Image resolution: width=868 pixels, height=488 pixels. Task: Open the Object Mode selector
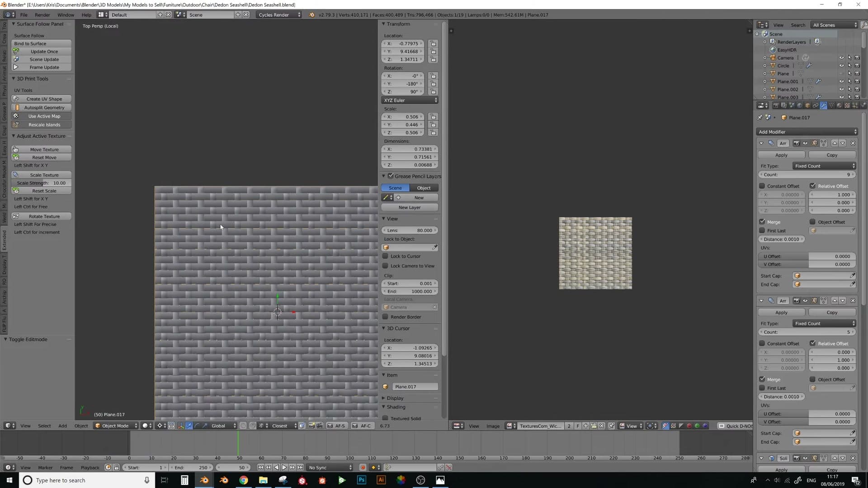tap(116, 426)
